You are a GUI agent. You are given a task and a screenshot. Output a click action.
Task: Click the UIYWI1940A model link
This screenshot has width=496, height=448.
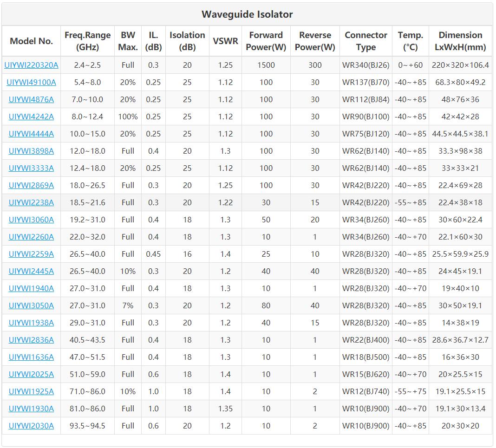tap(31, 288)
